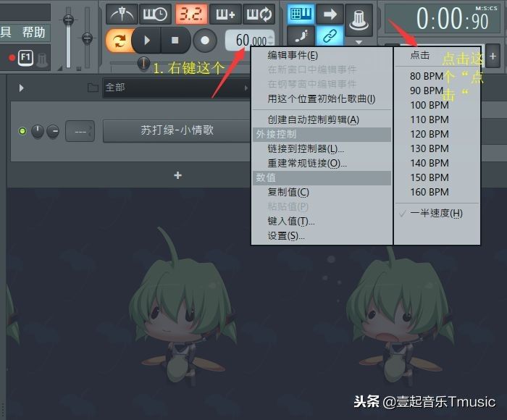507x420 pixels.
Task: Adjust the main volume slider
Action: pyautogui.click(x=68, y=20)
